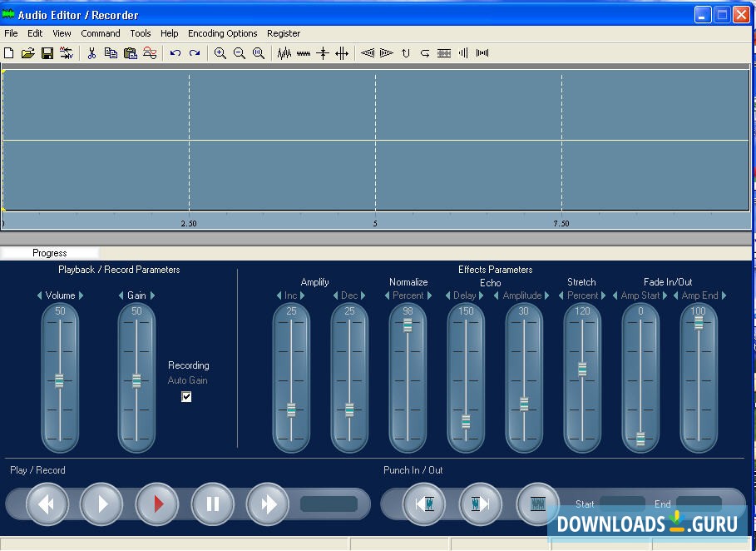Click the Register menu item

284,33
